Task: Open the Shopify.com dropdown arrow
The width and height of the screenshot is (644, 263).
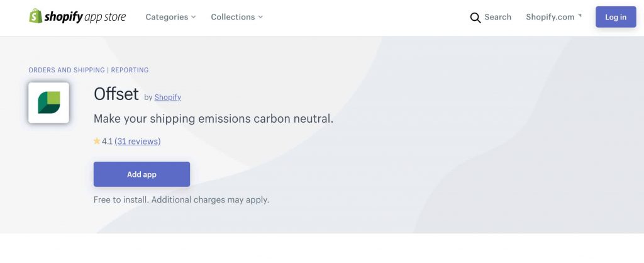Action: point(580,16)
